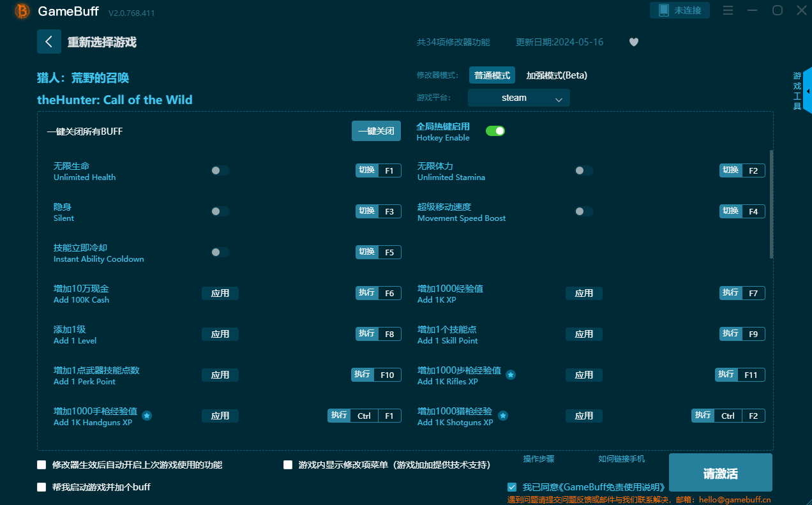Click the F1 key field for Handguns XP
Image resolution: width=812 pixels, height=505 pixels.
point(389,416)
